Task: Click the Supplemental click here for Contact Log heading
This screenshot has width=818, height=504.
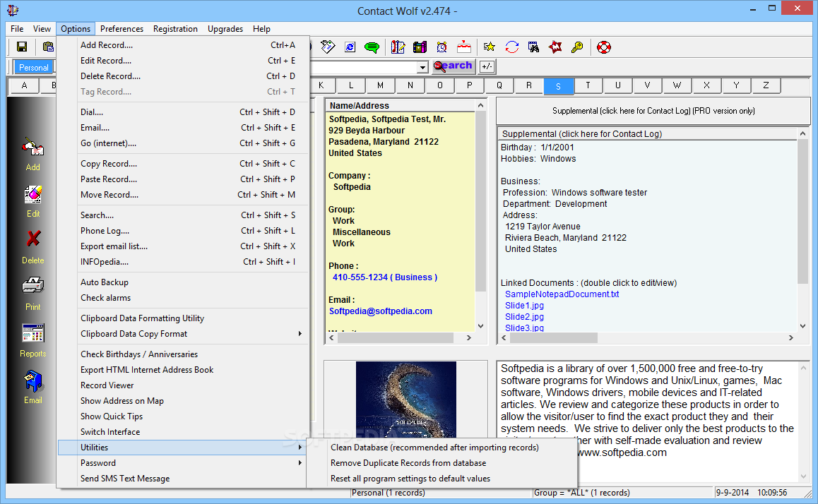Action: [x=581, y=134]
